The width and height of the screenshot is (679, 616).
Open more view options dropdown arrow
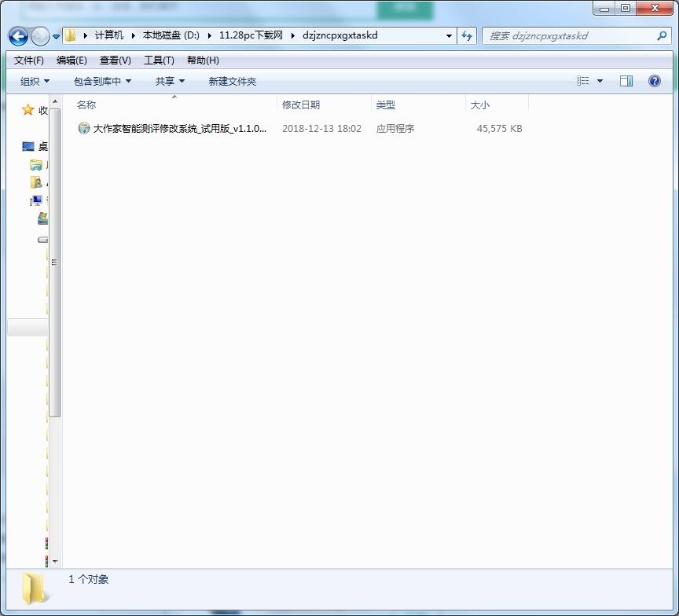pos(600,81)
